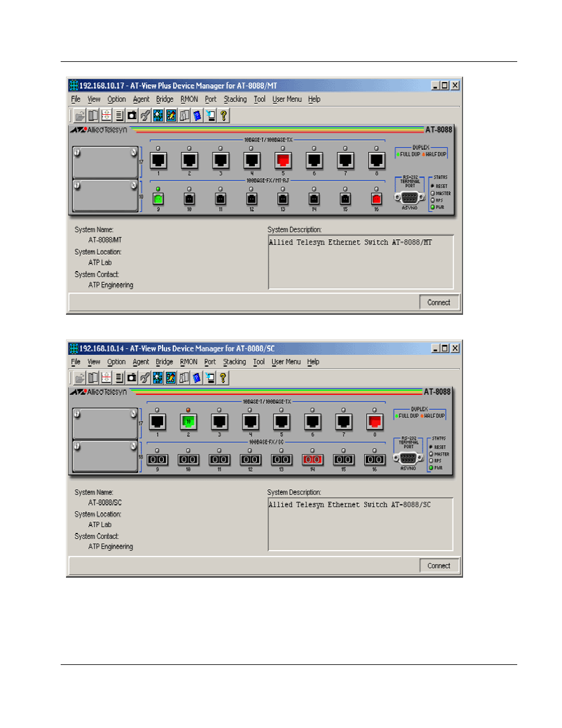Select red port 5 on the AT-8088/MT switch

283,160
